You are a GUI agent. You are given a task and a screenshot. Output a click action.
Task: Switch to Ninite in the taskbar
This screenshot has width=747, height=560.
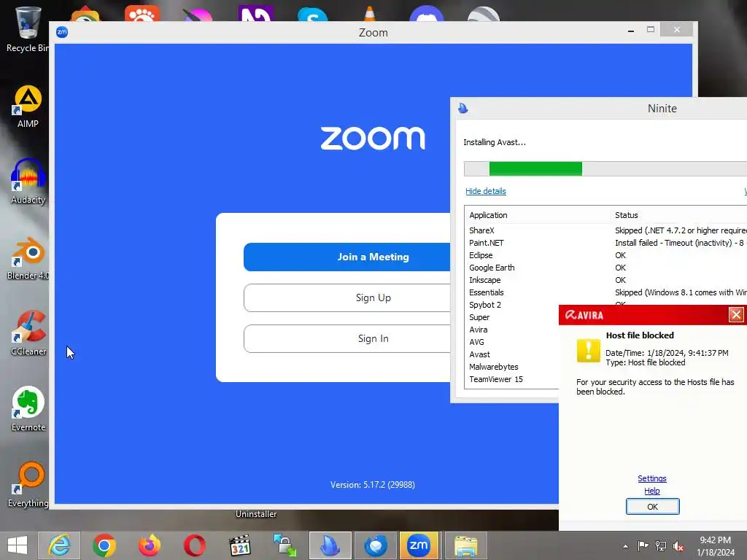pos(330,545)
